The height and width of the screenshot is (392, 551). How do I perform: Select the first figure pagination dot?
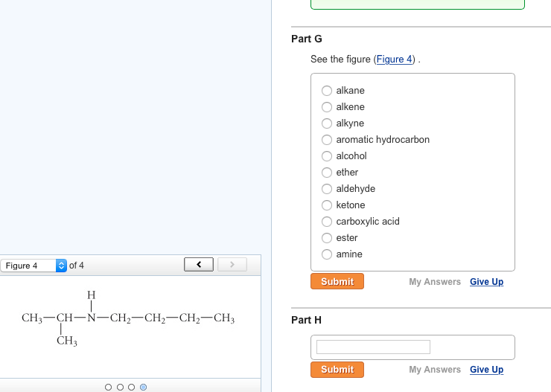pos(108,387)
